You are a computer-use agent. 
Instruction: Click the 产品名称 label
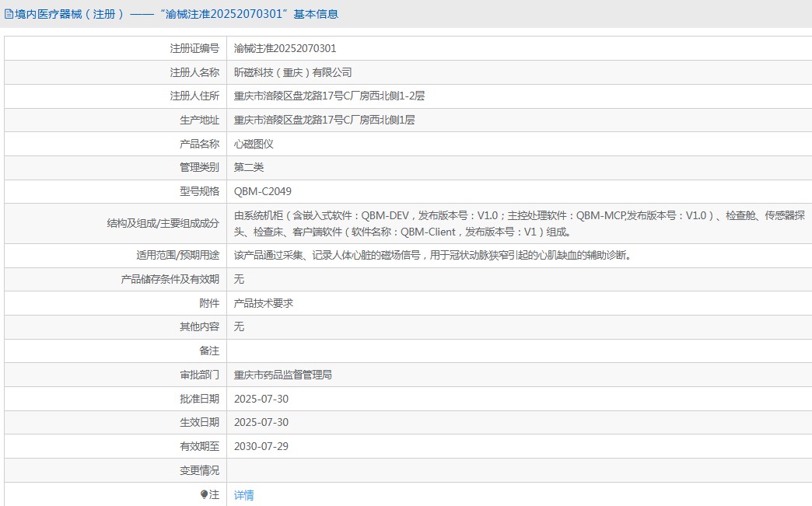pyautogui.click(x=199, y=144)
